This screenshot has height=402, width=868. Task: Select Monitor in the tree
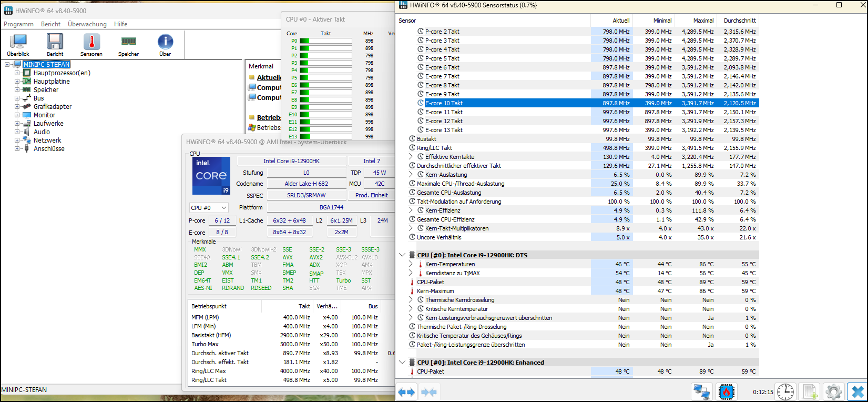click(x=44, y=115)
